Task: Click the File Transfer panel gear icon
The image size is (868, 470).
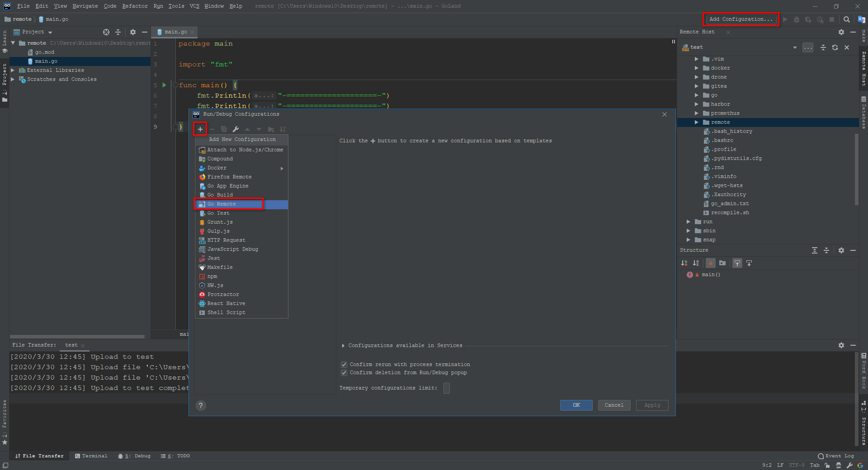Action: point(841,345)
